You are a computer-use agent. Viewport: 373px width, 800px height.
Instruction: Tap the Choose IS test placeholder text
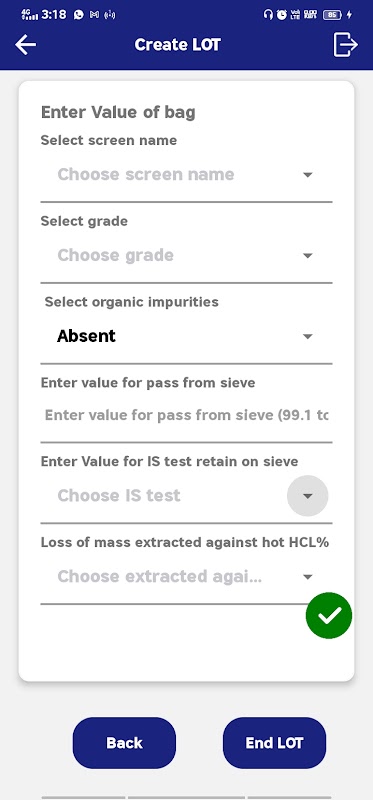[x=119, y=495]
